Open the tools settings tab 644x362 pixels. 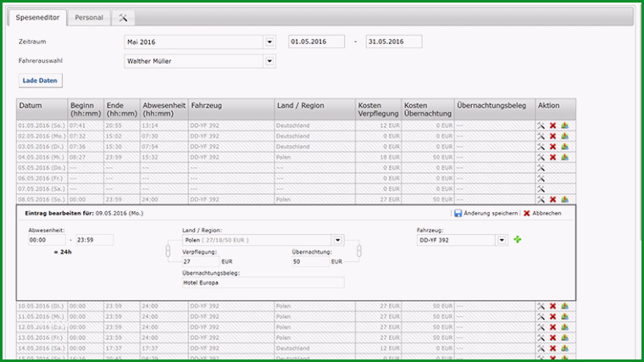tap(123, 18)
